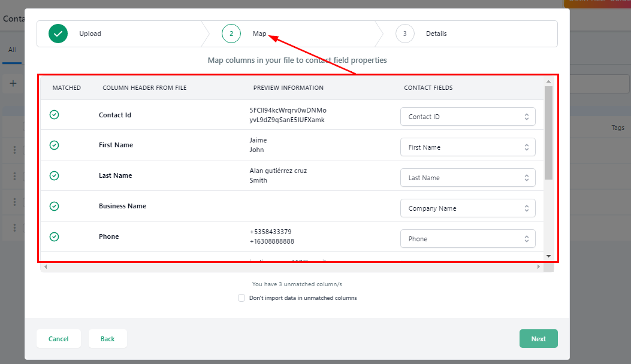Click the Back button

108,339
